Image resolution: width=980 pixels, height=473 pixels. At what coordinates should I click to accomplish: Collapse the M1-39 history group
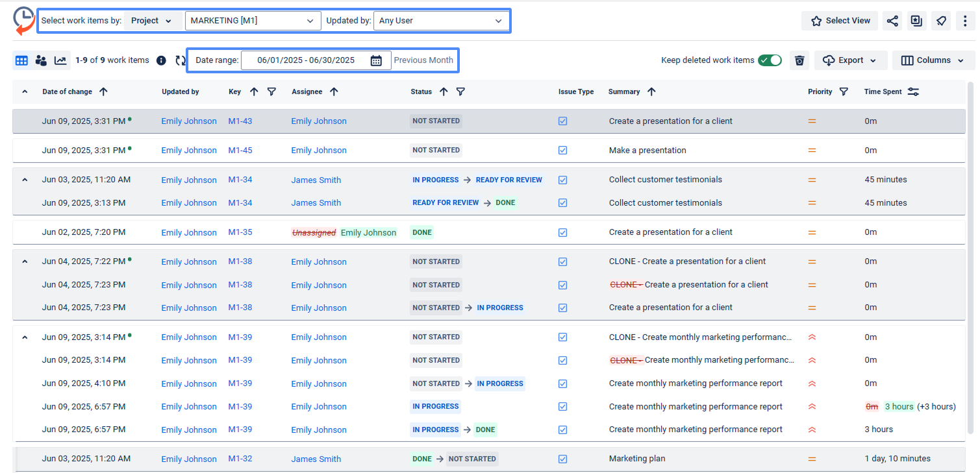pos(24,337)
